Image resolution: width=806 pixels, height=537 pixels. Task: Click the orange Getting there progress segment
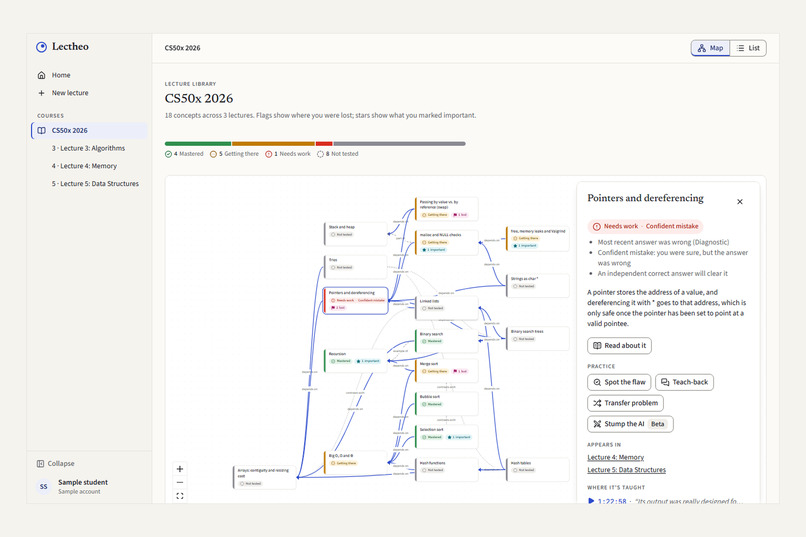point(273,143)
